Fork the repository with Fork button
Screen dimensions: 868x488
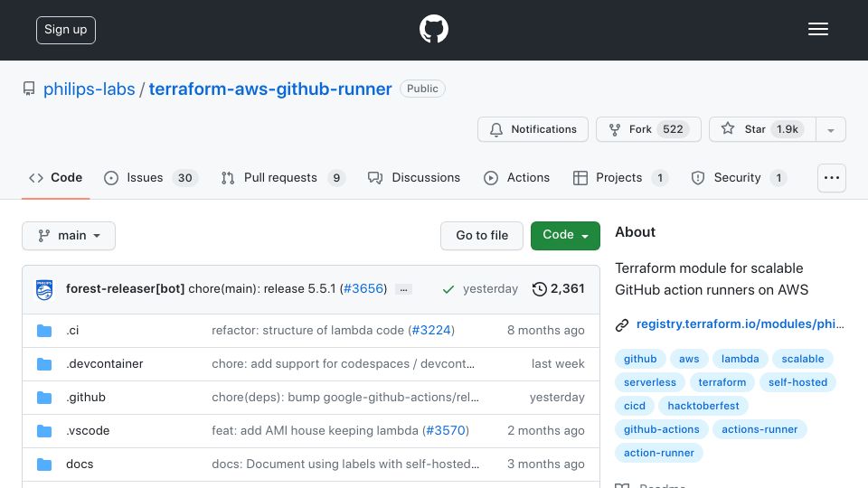[648, 129]
